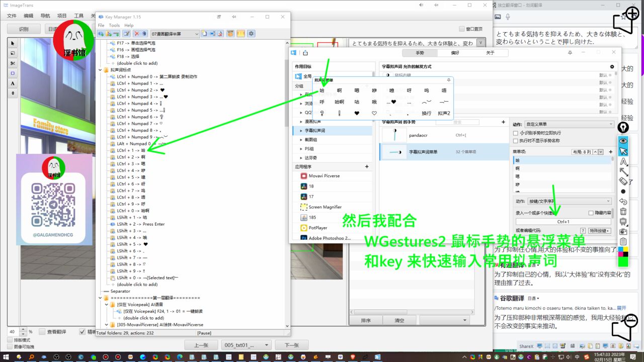Image resolution: width=644 pixels, height=362 pixels.
Task: Expand the 漫画拟声 group
Action: pyautogui.click(x=301, y=122)
